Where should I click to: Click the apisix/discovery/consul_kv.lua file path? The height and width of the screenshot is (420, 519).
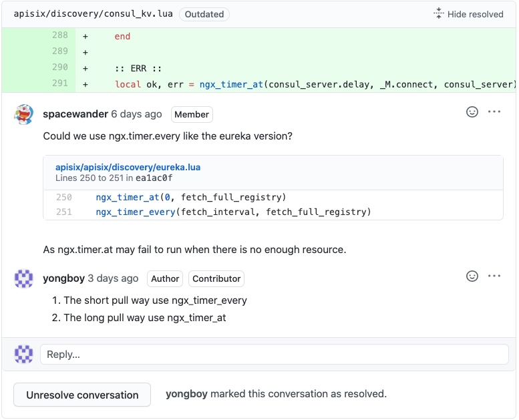(93, 13)
